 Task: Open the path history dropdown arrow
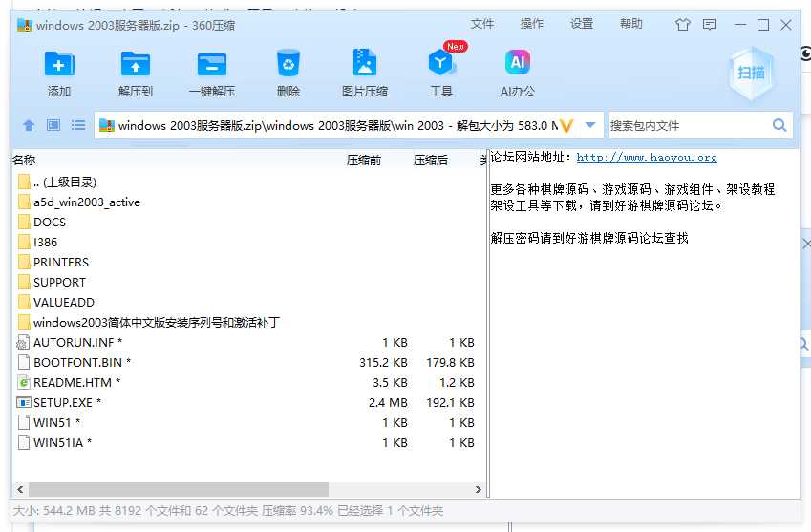click(x=590, y=125)
